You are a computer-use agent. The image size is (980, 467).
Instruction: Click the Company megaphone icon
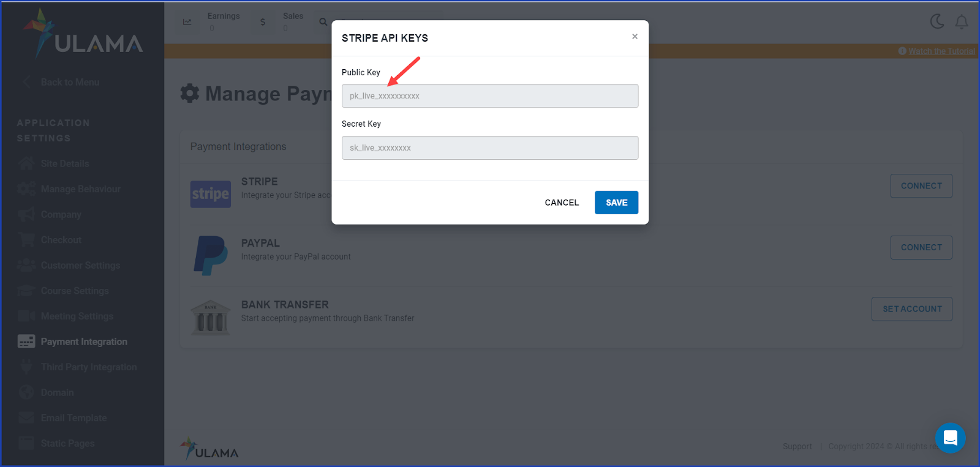[26, 215]
